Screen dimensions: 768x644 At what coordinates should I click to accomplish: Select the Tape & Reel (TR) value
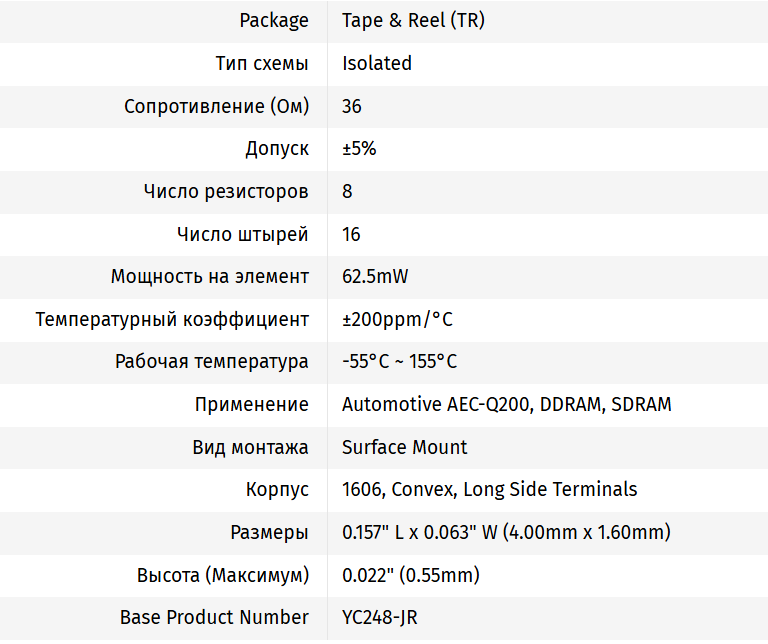click(x=413, y=20)
